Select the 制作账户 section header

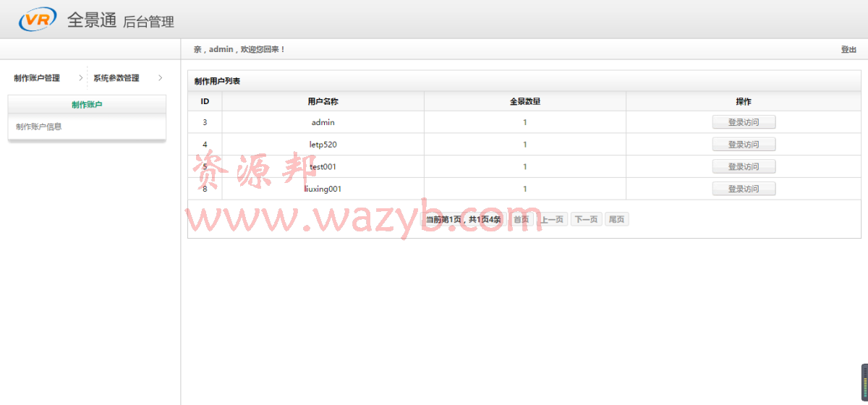tap(87, 105)
